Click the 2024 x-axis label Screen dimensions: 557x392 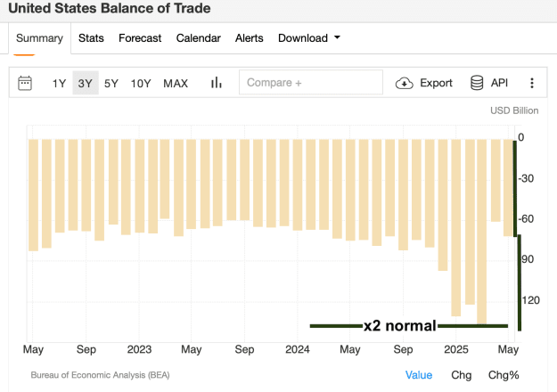298,349
